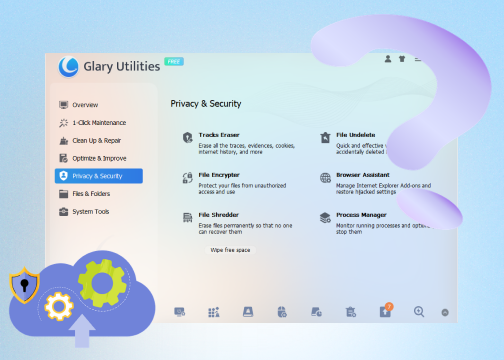Image resolution: width=504 pixels, height=360 pixels.
Task: Click the FREE edition badge
Action: (174, 61)
